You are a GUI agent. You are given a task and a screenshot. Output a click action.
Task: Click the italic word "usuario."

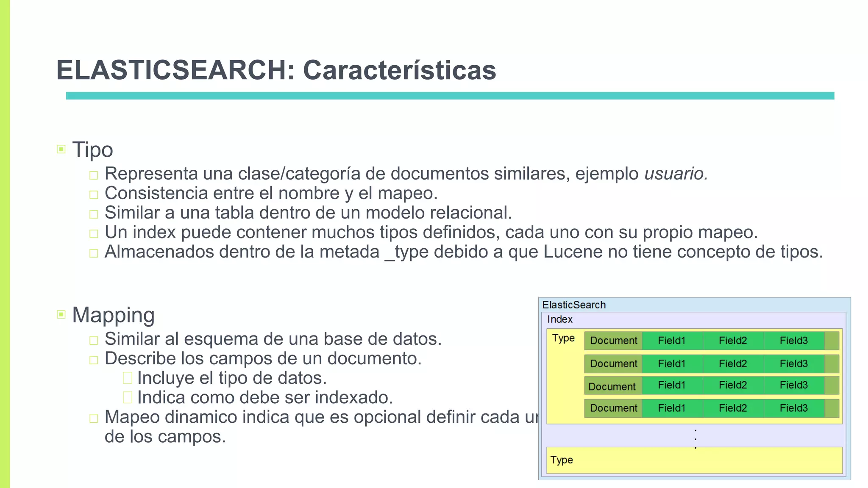click(x=676, y=174)
